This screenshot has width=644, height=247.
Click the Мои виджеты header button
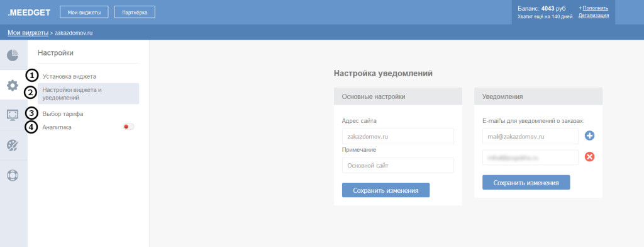coord(84,13)
